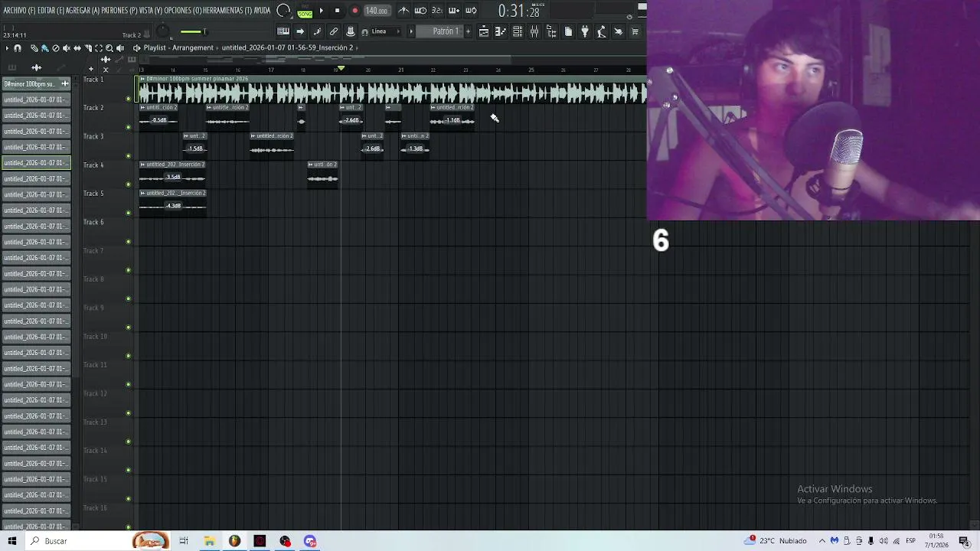
Task: Open the Playlist window icon
Action: tap(484, 31)
